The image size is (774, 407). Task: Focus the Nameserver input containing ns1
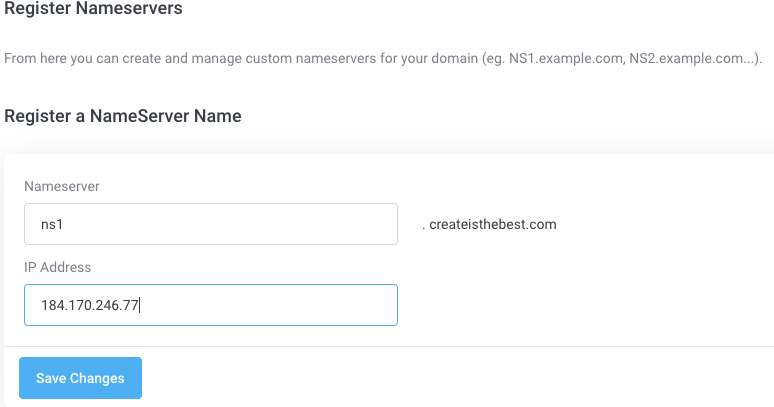[x=211, y=225]
